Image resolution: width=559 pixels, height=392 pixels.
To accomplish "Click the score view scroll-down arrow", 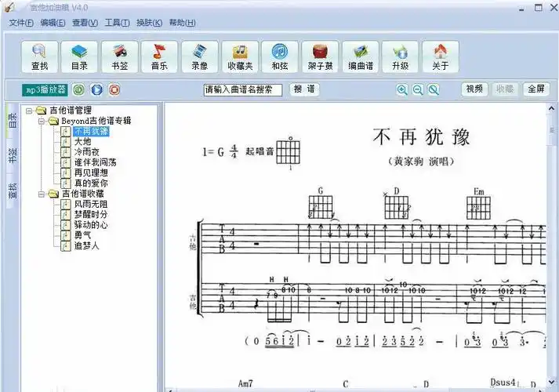I will tap(551, 382).
